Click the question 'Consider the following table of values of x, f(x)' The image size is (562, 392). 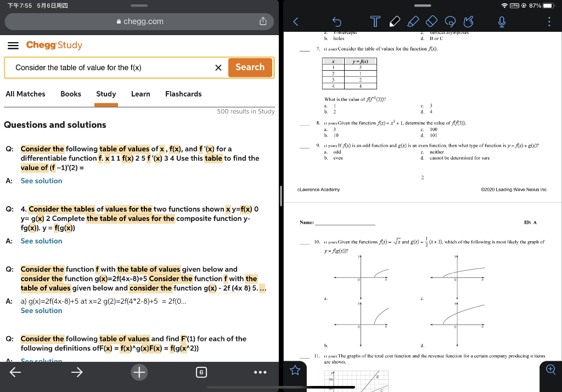(140, 158)
